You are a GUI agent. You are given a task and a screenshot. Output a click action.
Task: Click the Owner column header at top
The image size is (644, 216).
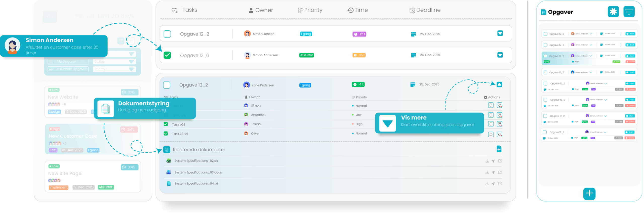[x=261, y=10]
